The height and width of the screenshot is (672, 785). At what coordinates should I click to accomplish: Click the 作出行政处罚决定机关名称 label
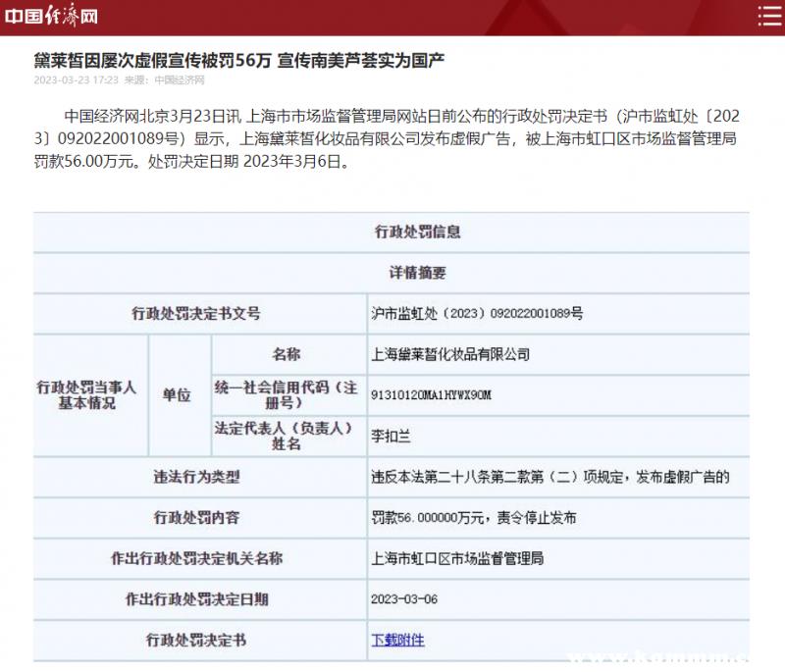[197, 558]
